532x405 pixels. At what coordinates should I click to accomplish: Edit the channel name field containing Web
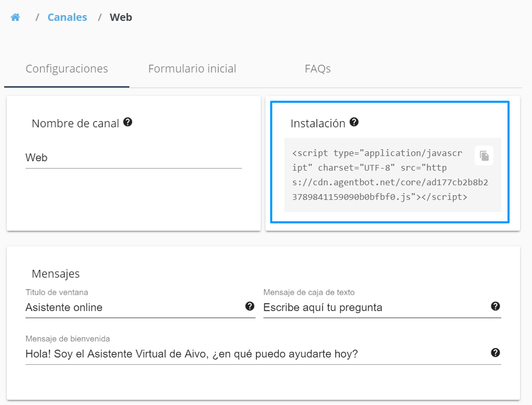point(134,158)
